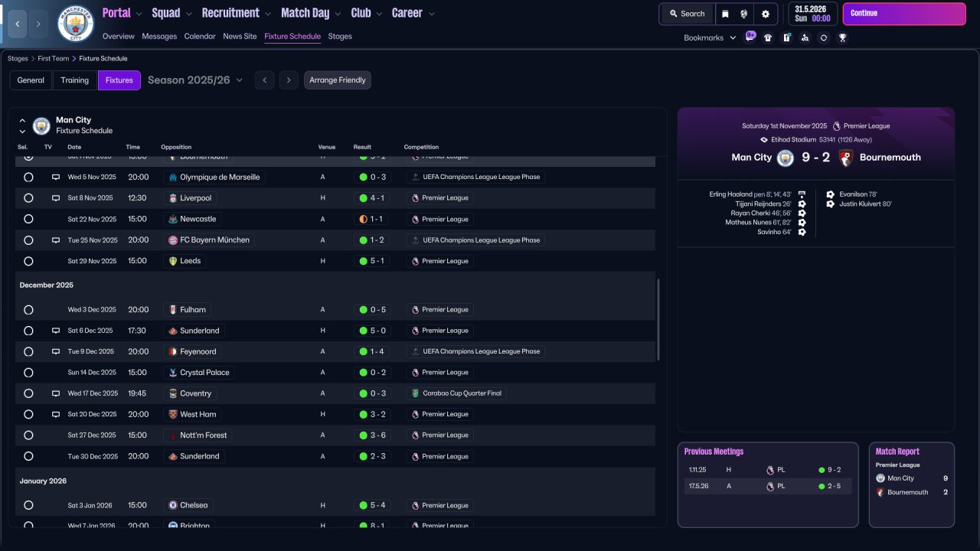Select the Nott'm Forest fixture radio button
980x551 pixels.
[x=28, y=435]
